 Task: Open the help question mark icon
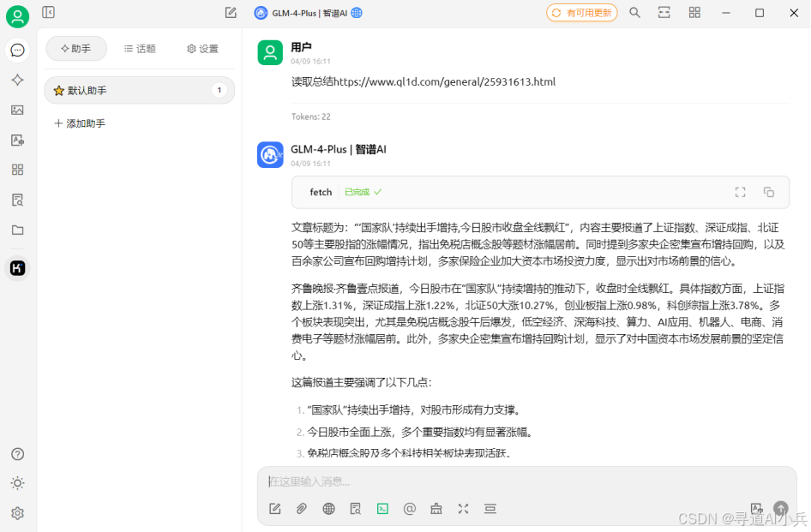coord(17,454)
